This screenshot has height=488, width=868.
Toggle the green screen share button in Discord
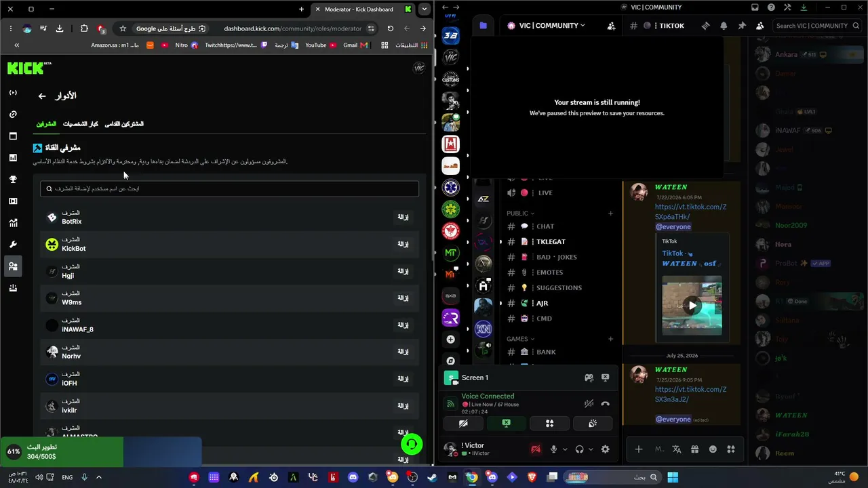506,424
